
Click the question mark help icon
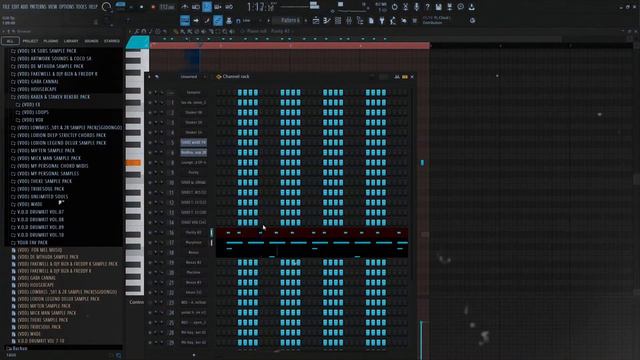click(x=427, y=7)
